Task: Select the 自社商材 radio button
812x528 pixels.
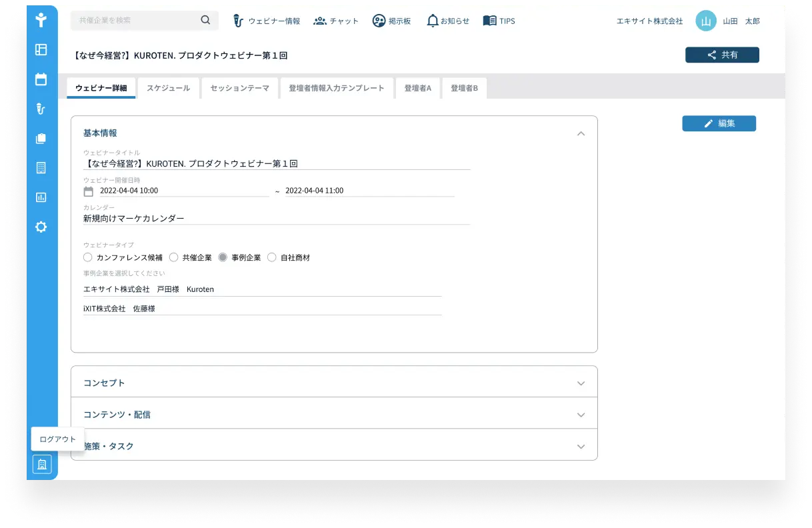Action: coord(272,257)
